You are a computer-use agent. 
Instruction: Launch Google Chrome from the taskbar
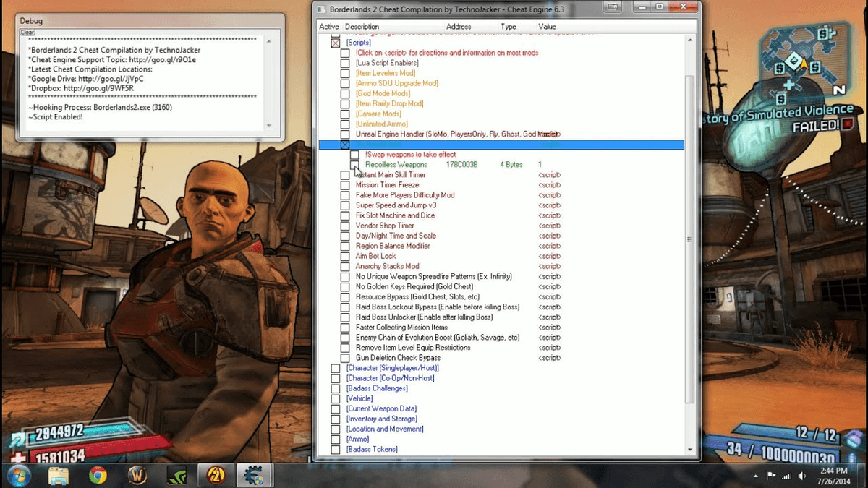98,475
